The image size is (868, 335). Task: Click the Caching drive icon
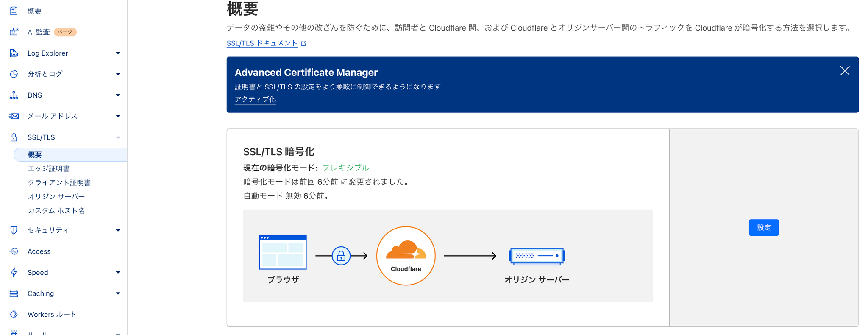click(x=14, y=293)
